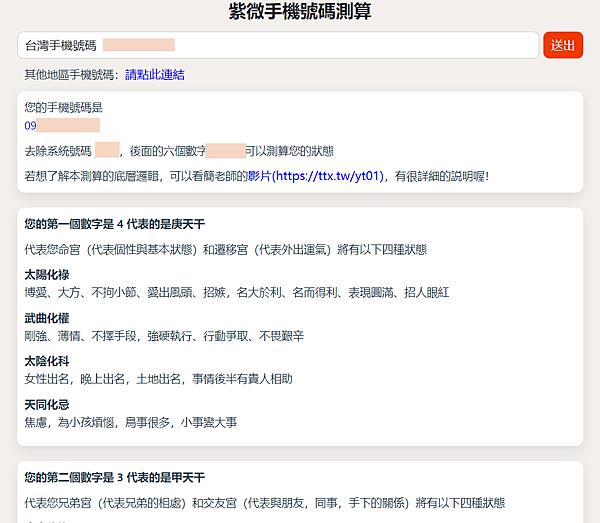Click heading 您的第一個數字是 4 代表的是庚天干
This screenshot has height=523, width=600.
114,224
